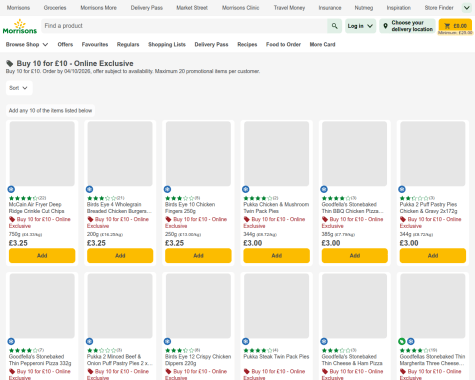
Task: Go to Regulars
Action: tap(128, 44)
